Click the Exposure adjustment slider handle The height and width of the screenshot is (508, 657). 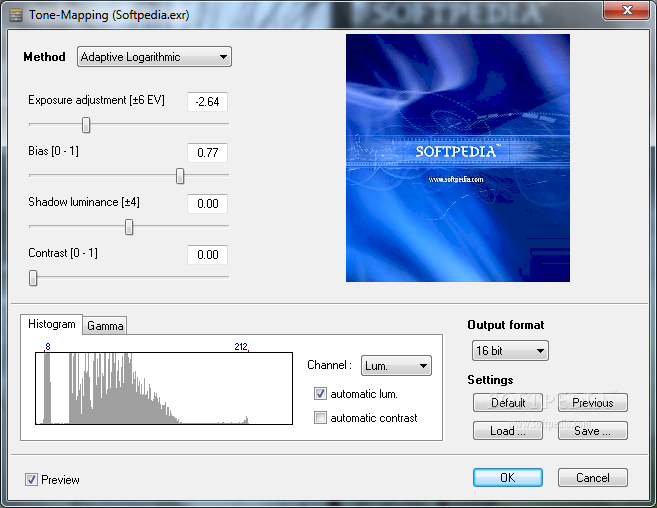click(86, 124)
